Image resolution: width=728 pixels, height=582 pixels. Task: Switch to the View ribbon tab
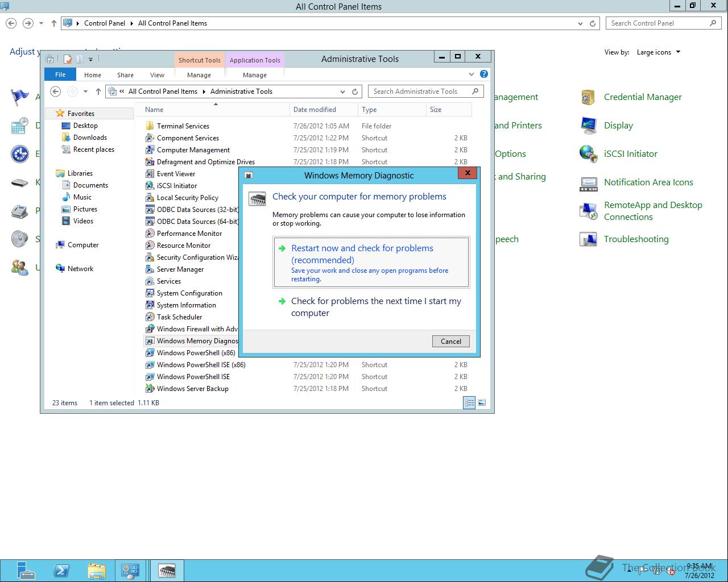click(157, 75)
